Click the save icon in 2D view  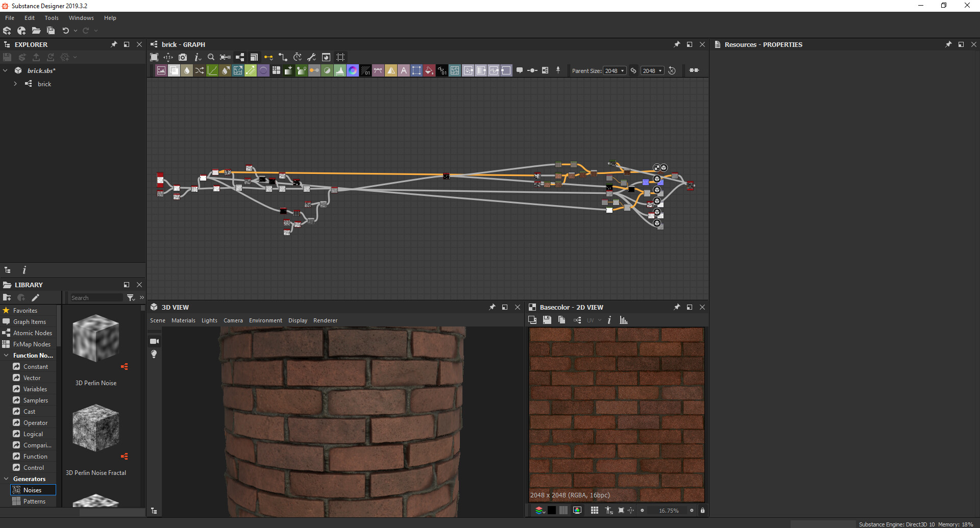547,320
